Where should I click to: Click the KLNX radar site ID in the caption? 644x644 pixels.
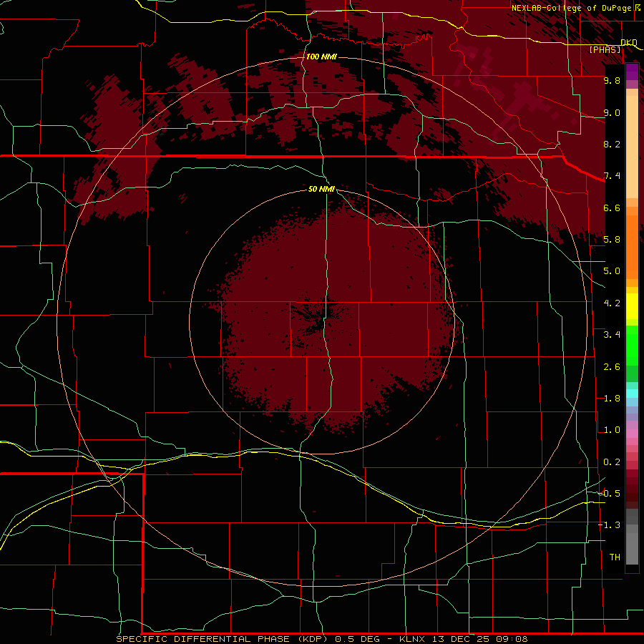point(413,639)
